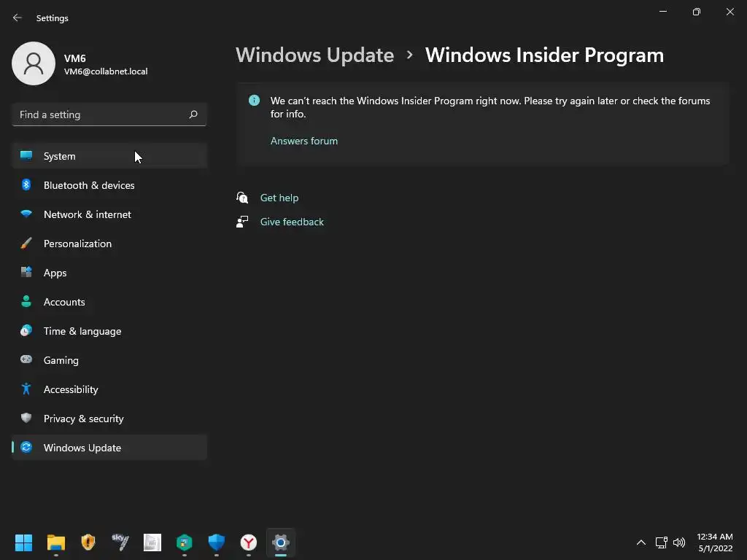Open the white document taskbar app
Image resolution: width=747 pixels, height=560 pixels.
152,542
